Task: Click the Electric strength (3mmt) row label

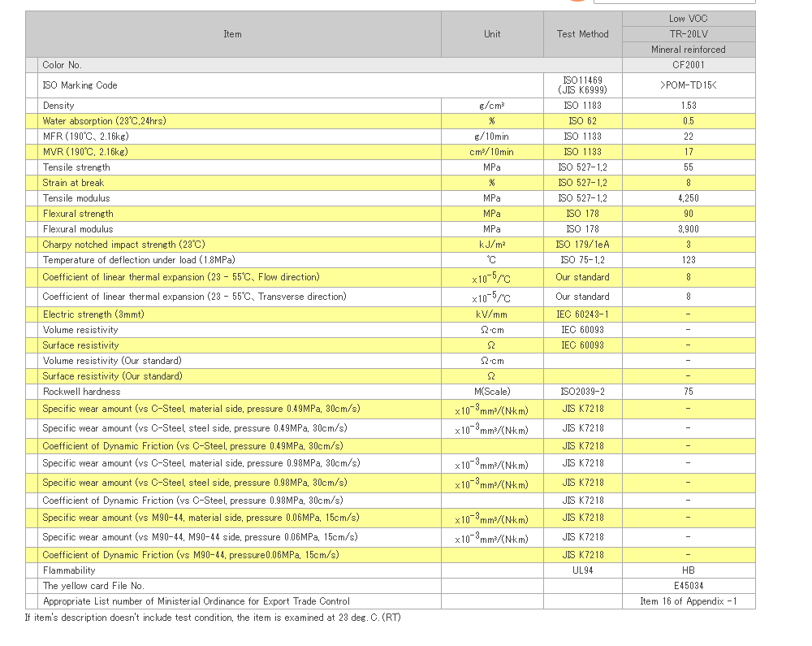Action: 93,314
